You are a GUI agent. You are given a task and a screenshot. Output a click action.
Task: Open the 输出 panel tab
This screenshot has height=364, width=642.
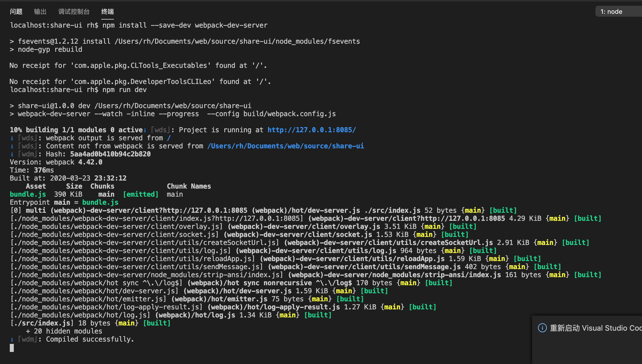(40, 12)
